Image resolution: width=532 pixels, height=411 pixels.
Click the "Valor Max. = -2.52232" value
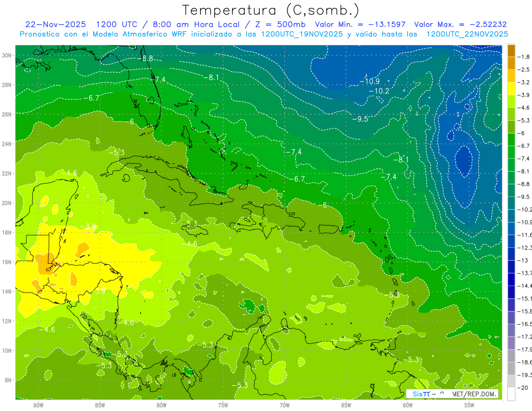[460, 24]
